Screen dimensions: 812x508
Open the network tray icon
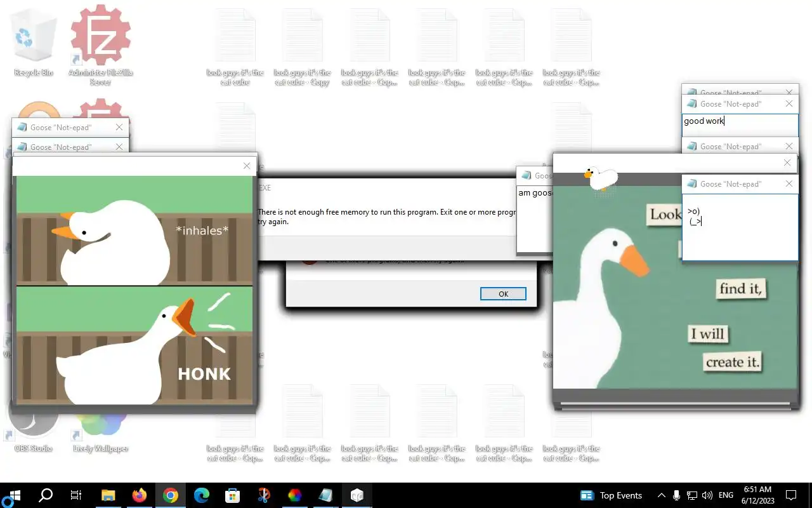[x=692, y=495]
